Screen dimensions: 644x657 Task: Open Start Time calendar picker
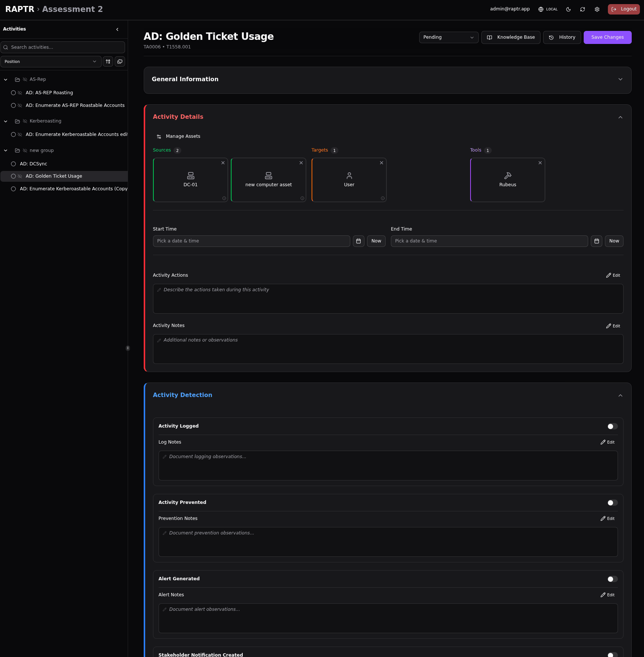[x=358, y=241]
